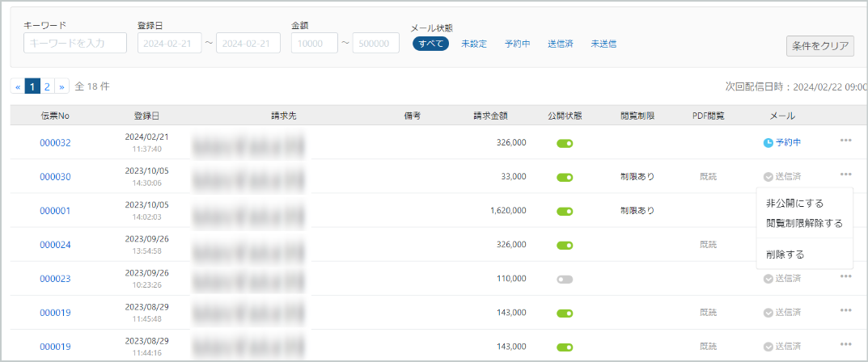Screen dimensions: 868x362
Task: Filter mail status by 未送信
Action: (603, 44)
